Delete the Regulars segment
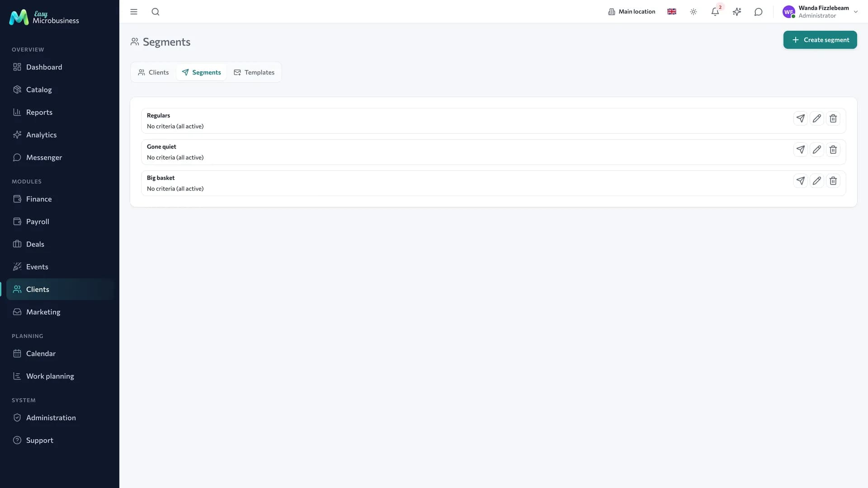Screen dimensions: 868x488 click(833, 118)
